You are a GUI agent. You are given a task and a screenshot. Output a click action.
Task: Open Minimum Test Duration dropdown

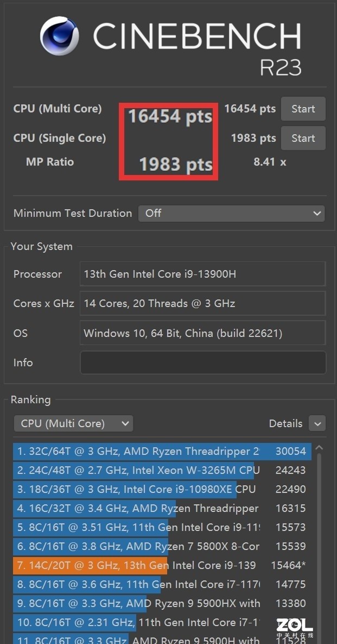(x=231, y=213)
